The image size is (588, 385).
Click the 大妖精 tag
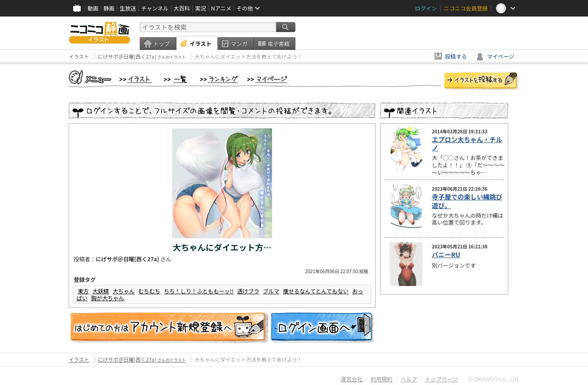coord(101,291)
